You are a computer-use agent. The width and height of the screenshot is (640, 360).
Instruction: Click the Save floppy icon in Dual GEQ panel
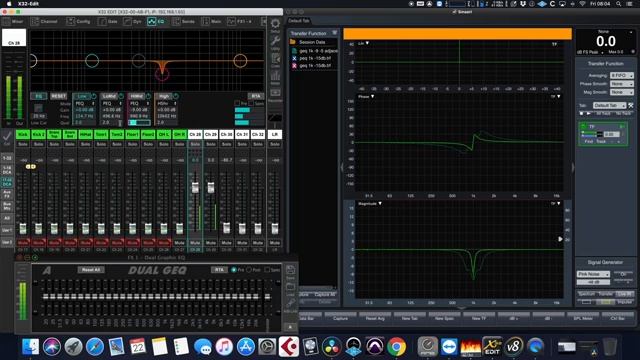(x=290, y=270)
